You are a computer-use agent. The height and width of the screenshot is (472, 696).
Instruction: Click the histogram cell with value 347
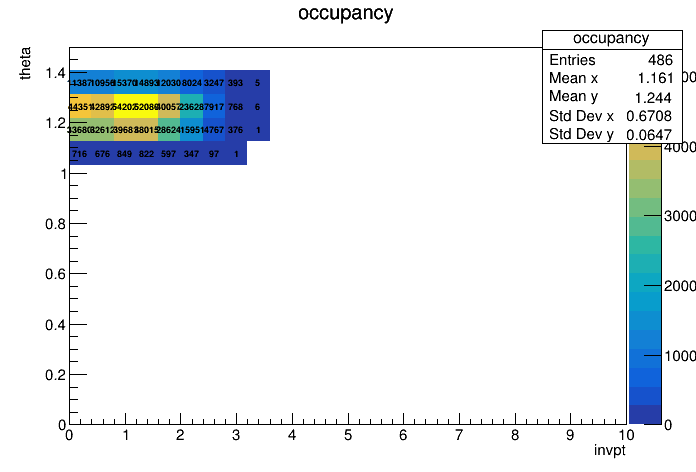[x=192, y=153]
